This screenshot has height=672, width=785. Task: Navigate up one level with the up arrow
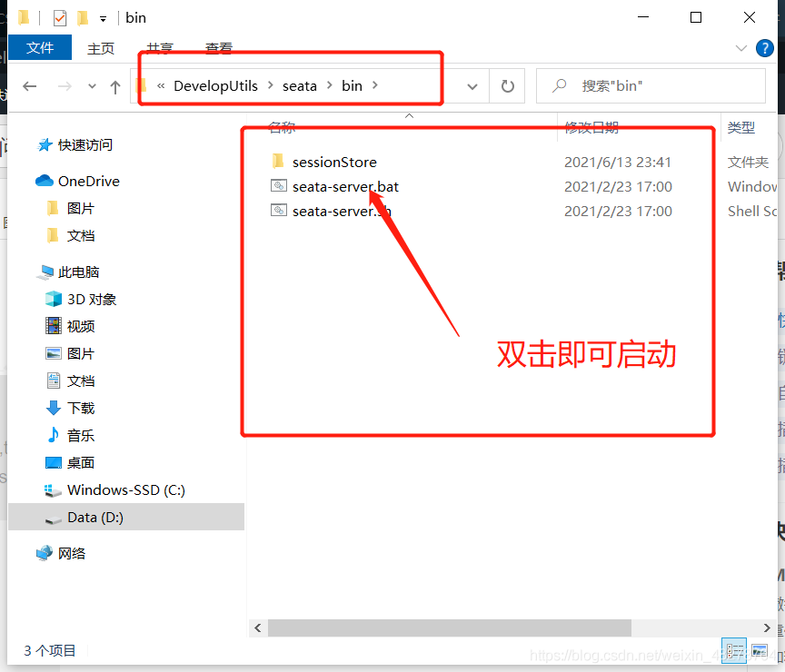coord(114,85)
